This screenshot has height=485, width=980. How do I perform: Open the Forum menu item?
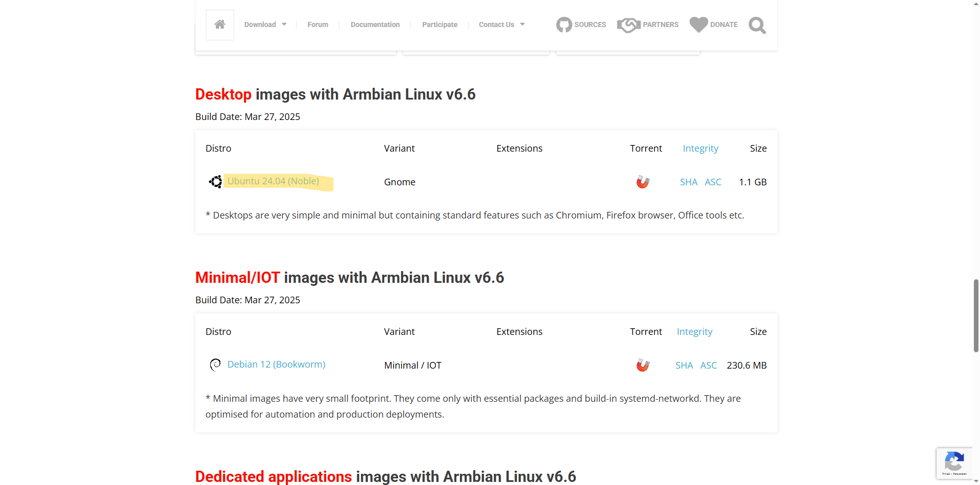pos(317,25)
